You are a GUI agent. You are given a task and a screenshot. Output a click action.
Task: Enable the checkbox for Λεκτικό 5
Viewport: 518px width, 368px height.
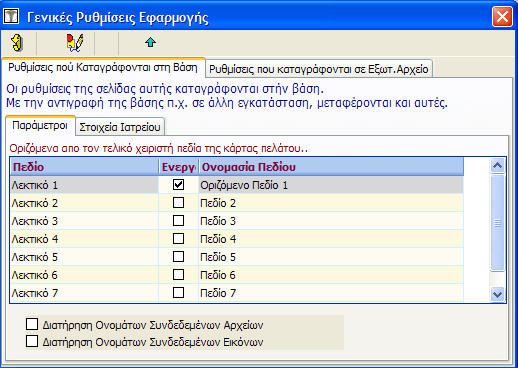[x=178, y=257]
